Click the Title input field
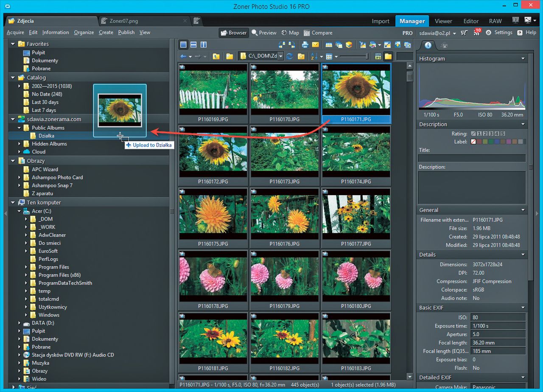This screenshot has height=392, width=543. [x=472, y=158]
